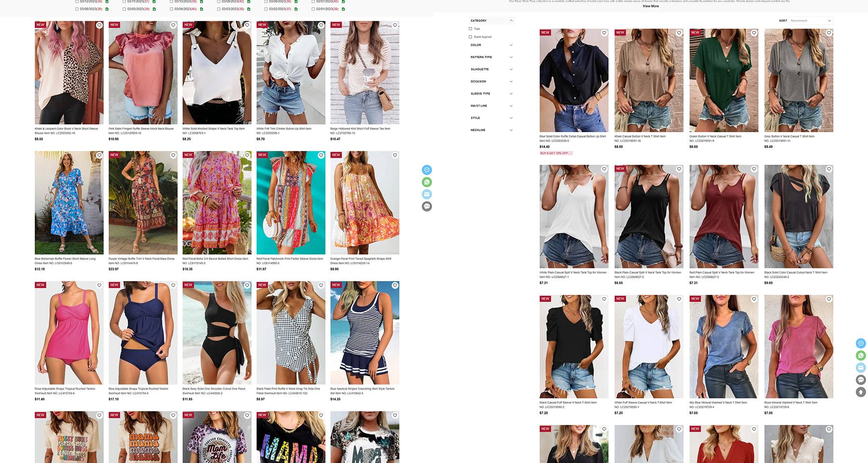Check the Blank Apparel category filter

click(471, 37)
